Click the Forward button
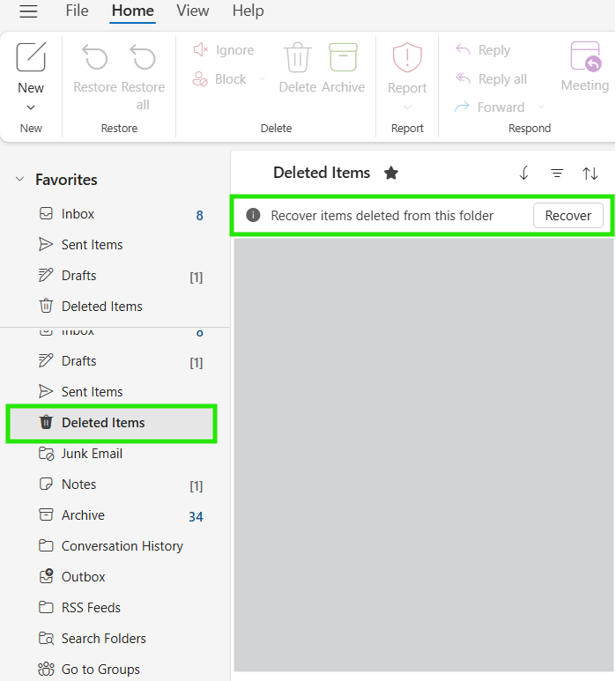 coord(490,107)
